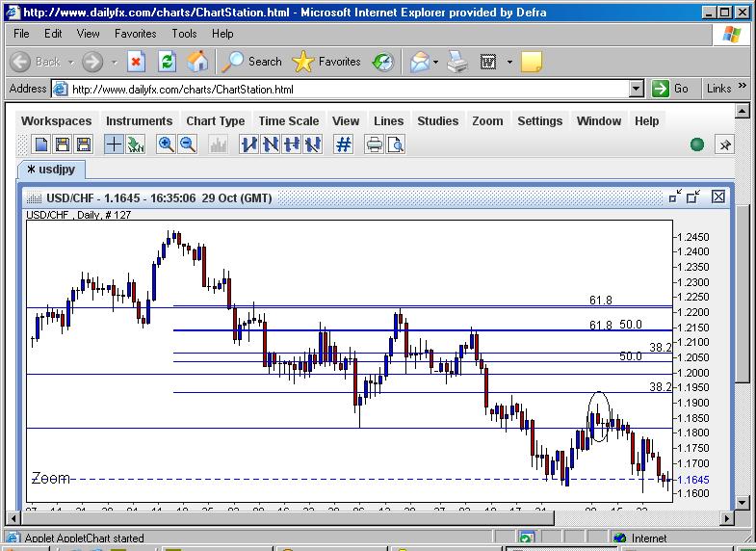
Task: Select the rising trend line tool
Action: tap(248, 144)
